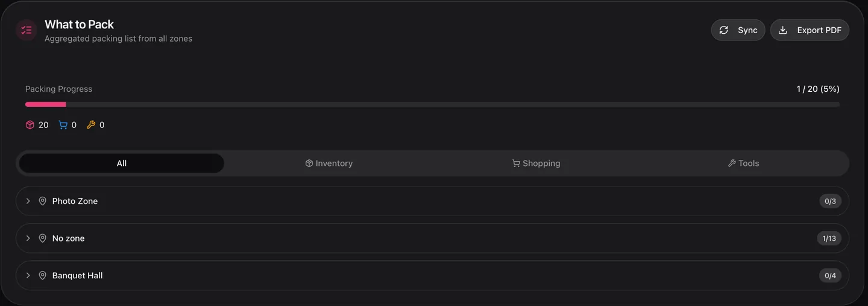Screen dimensions: 868x306
Task: Click the Sync button label
Action: 747,30
